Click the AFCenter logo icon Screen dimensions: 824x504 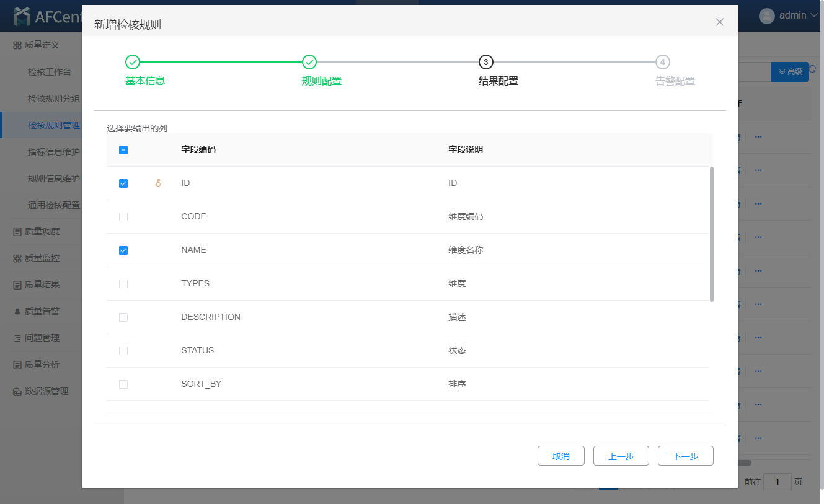pos(22,17)
